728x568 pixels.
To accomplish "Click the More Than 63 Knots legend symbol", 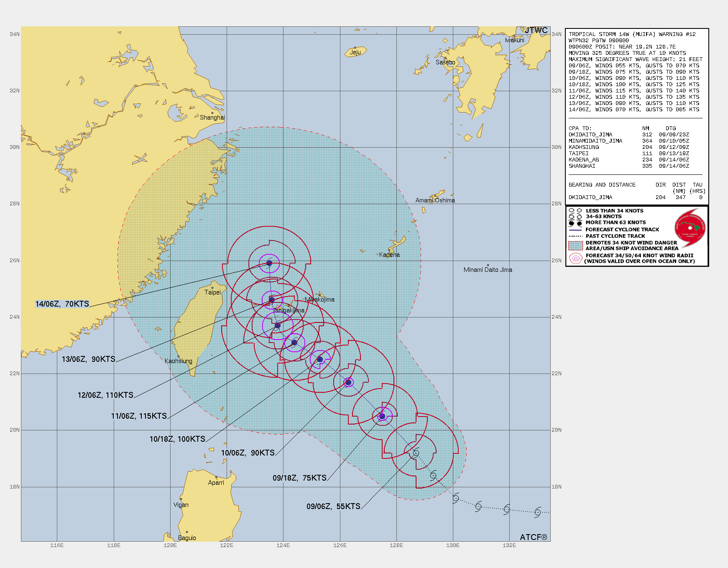I will pos(575,223).
